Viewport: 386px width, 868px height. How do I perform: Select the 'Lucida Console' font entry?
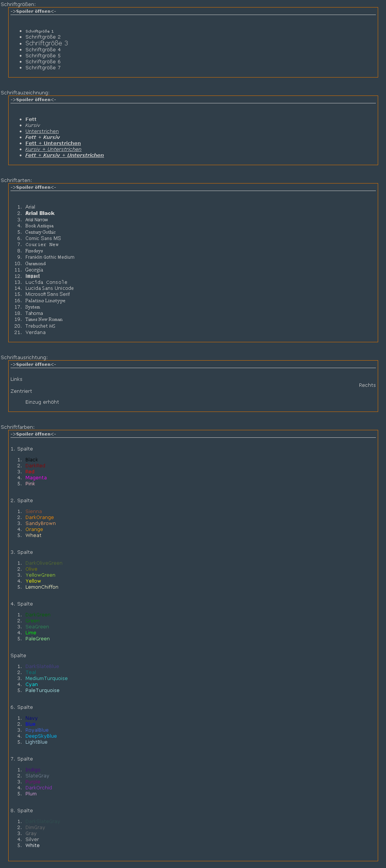coord(46,282)
